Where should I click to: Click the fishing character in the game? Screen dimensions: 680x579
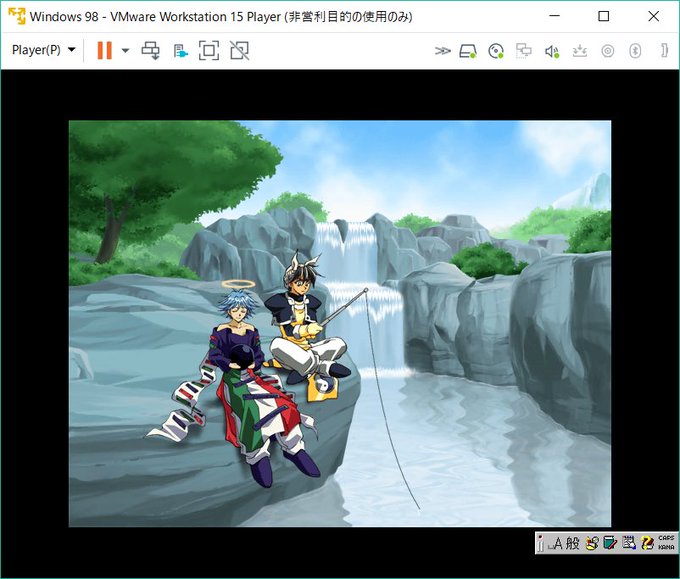click(306, 325)
